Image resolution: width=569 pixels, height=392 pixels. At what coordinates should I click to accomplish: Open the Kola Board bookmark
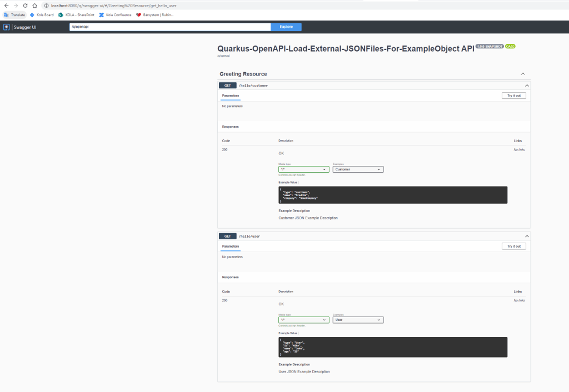tap(42, 15)
